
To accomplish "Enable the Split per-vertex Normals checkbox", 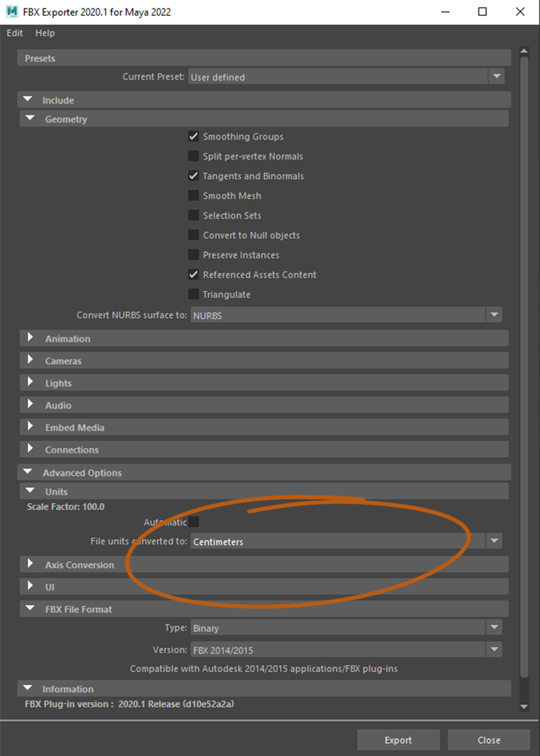I will tap(194, 156).
